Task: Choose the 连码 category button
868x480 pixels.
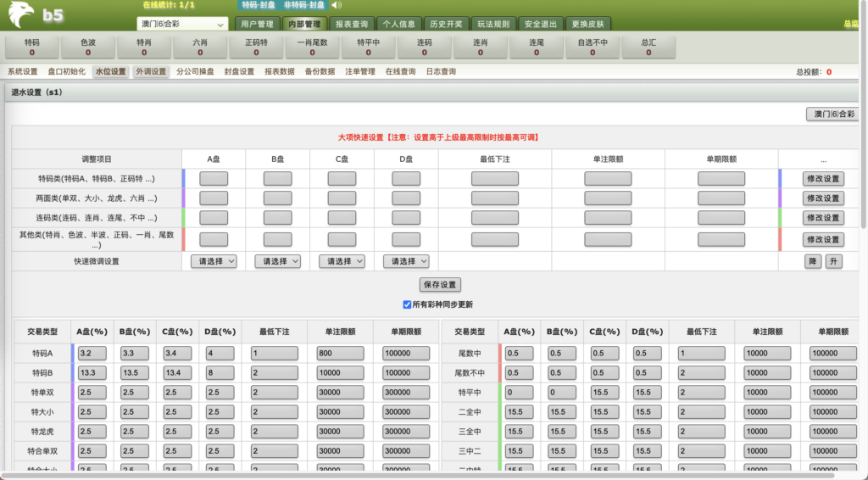Action: 425,47
